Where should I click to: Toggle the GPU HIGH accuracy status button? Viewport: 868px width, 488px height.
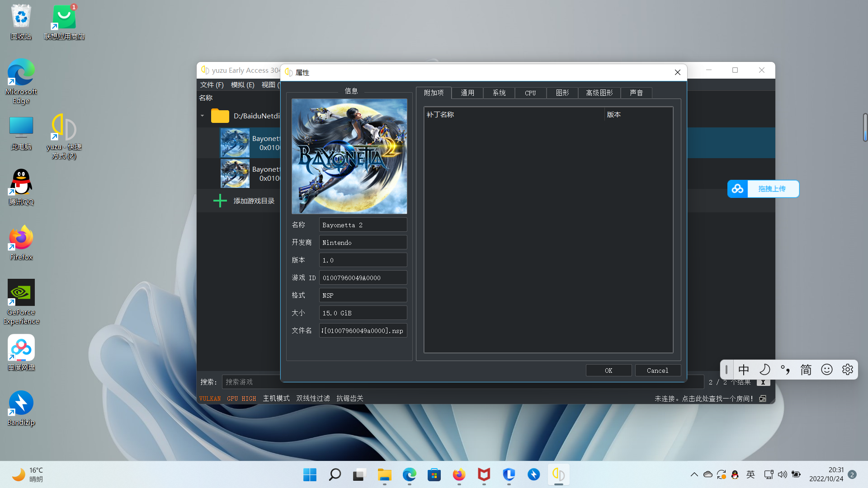point(241,399)
